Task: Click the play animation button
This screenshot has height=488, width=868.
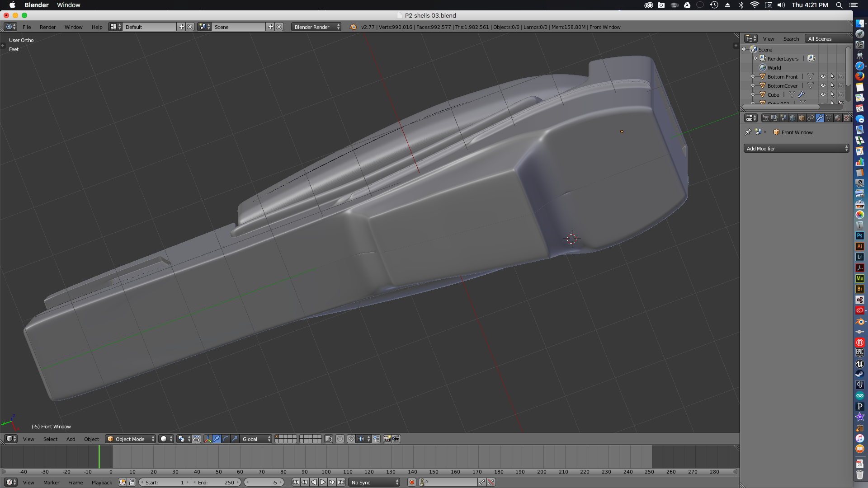Action: click(x=323, y=482)
